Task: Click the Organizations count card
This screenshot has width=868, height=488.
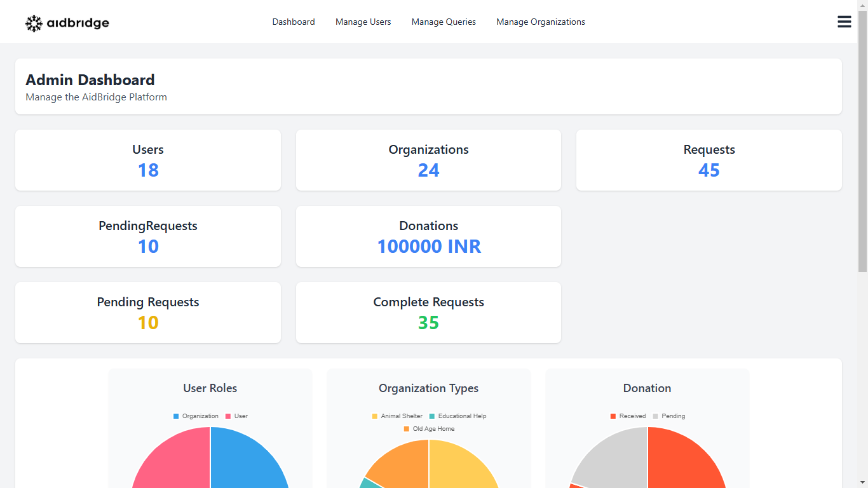Action: pos(428,160)
